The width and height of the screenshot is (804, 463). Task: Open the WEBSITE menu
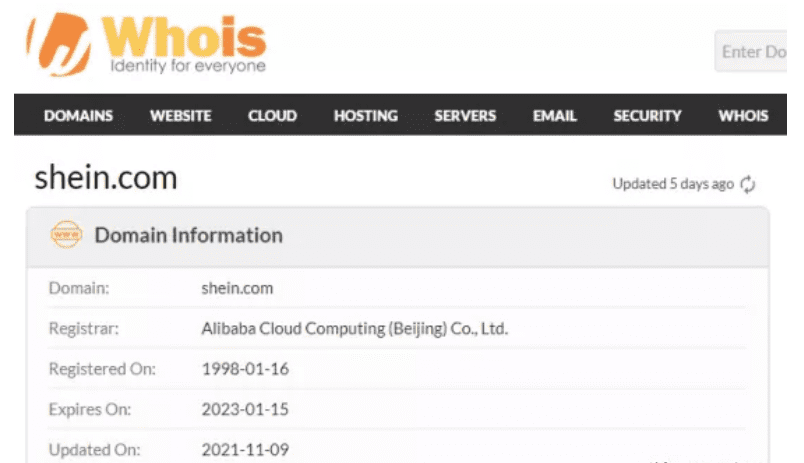pyautogui.click(x=180, y=116)
